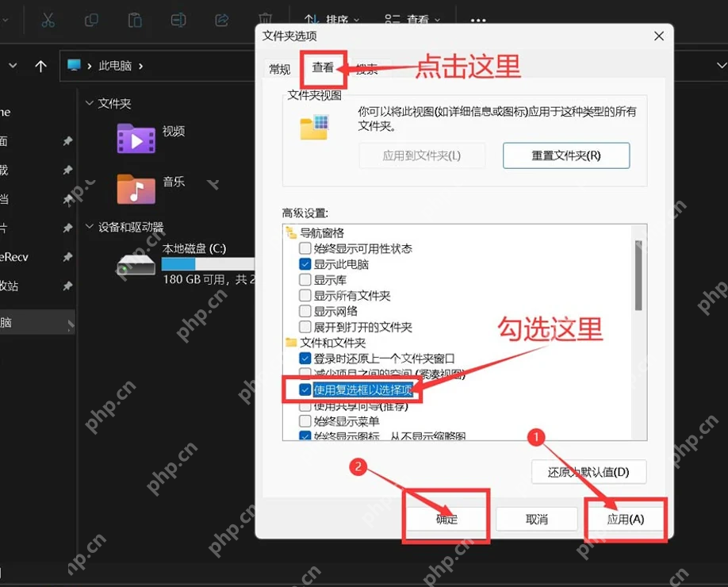This screenshot has width=728, height=587.
Task: Switch to the 搜索 tab
Action: pyautogui.click(x=367, y=69)
